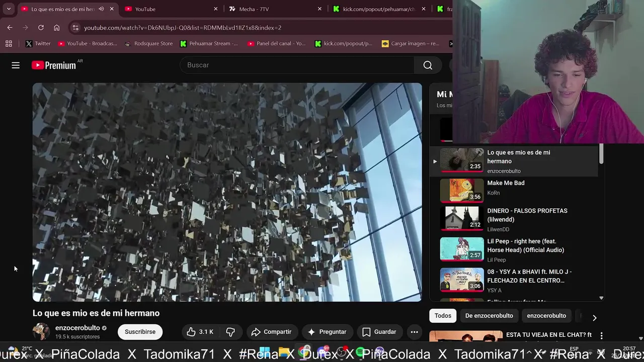Open the Rodsquare Store bookmark
Viewport: 644px width, 362px height.
(x=148, y=44)
